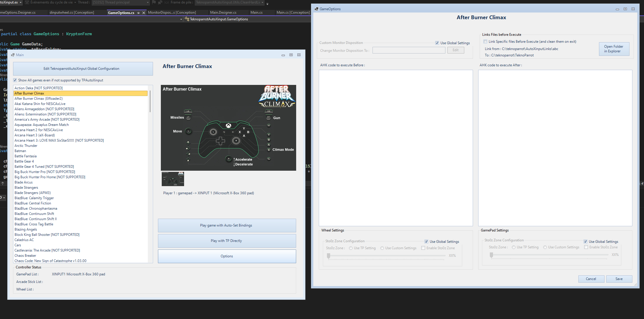
Task: Check Wheel Enable Sto0z Zone checkbox
Action: tap(423, 248)
